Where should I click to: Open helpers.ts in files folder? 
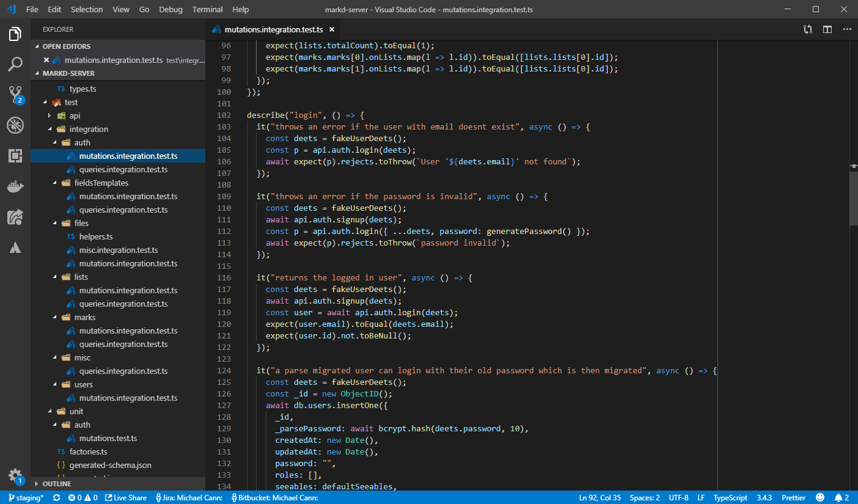click(96, 236)
